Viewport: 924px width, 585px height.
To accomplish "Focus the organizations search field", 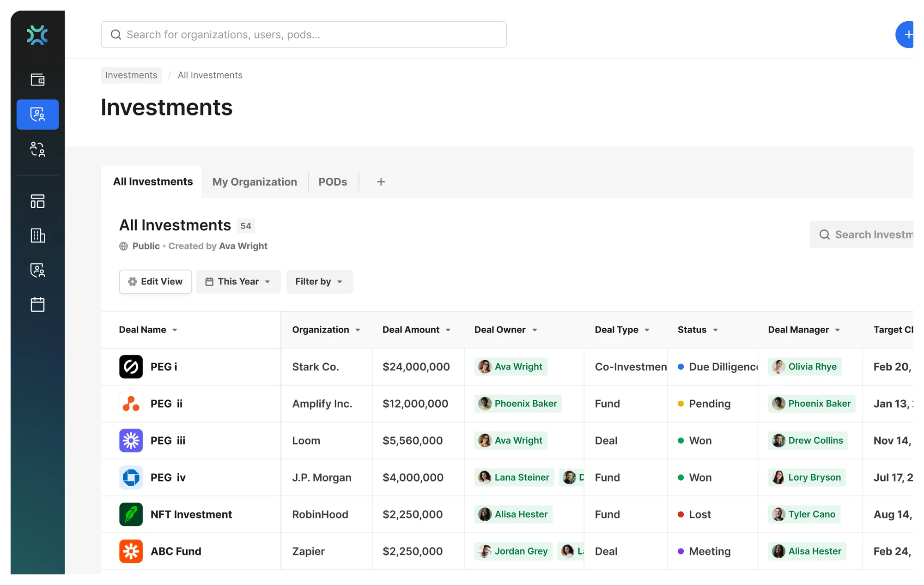I will point(304,35).
